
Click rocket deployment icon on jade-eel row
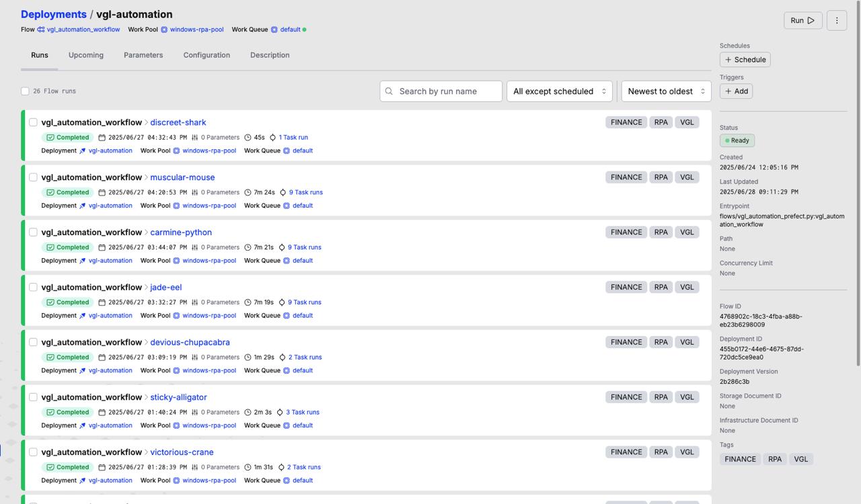pyautogui.click(x=83, y=316)
